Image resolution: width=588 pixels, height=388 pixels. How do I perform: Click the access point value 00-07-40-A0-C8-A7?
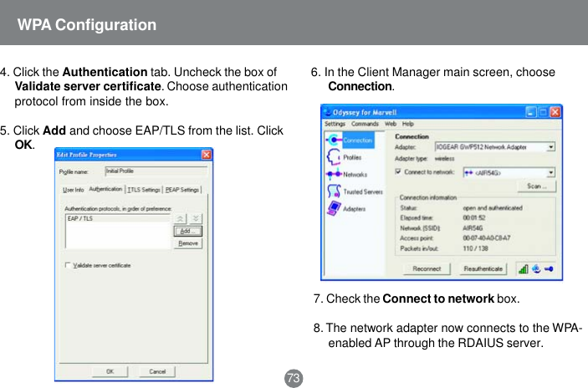[486, 238]
